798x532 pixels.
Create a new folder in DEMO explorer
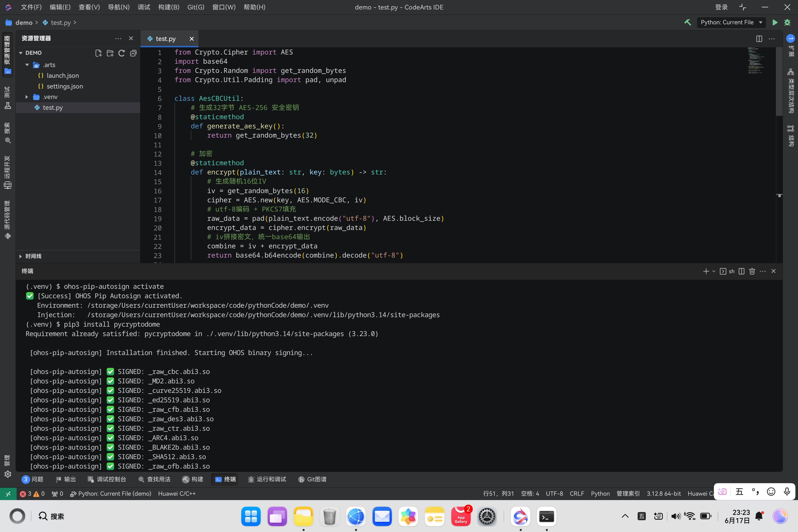click(110, 53)
